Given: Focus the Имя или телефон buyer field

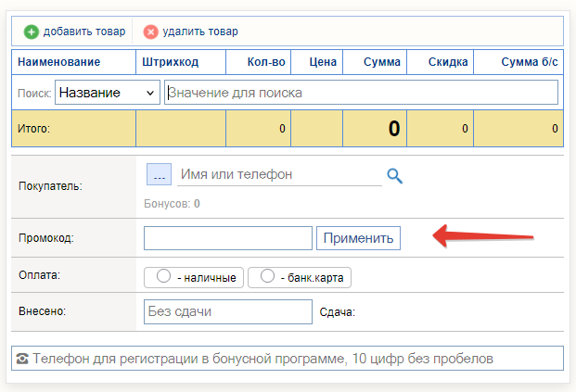Looking at the screenshot, I should point(279,174).
